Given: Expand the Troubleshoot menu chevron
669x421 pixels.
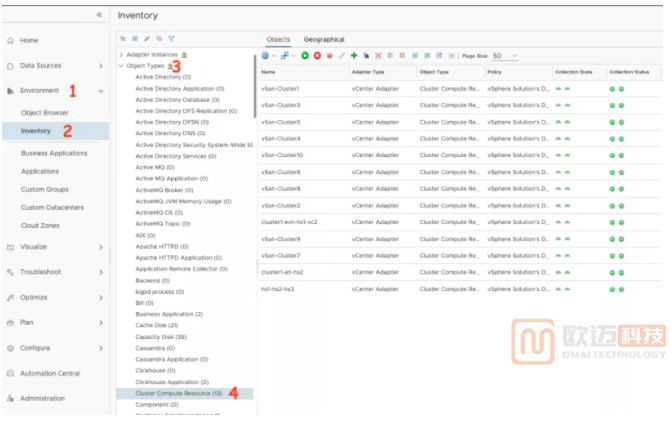Looking at the screenshot, I should tap(101, 272).
